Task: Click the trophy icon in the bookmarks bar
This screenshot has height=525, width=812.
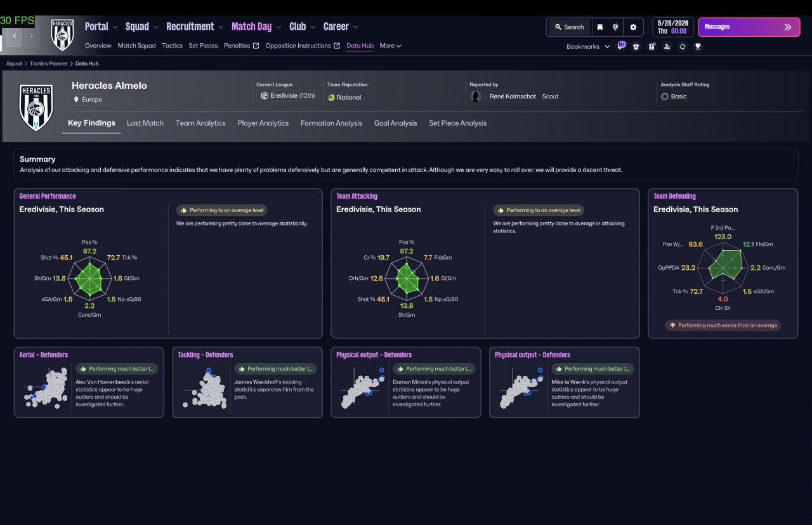Action: [698, 46]
